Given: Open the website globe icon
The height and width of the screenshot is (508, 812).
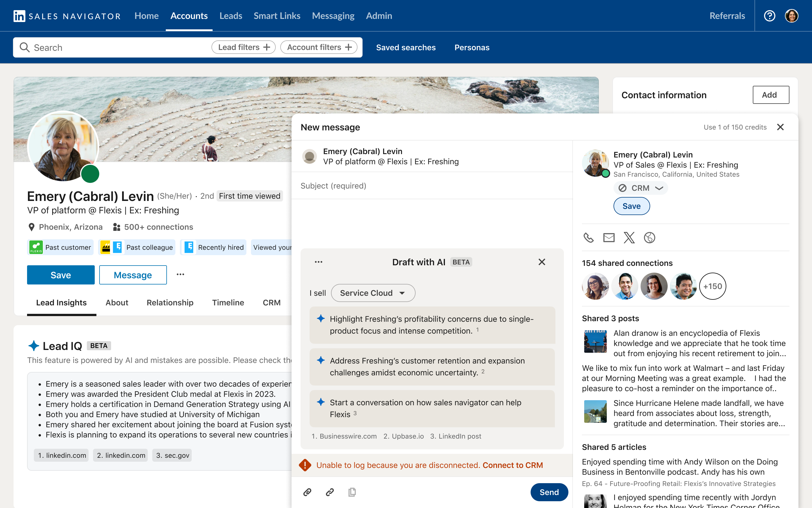Looking at the screenshot, I should pyautogui.click(x=650, y=238).
